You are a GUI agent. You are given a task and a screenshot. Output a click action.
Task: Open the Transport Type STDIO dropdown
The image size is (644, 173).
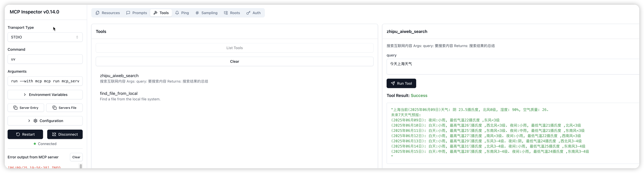(45, 37)
